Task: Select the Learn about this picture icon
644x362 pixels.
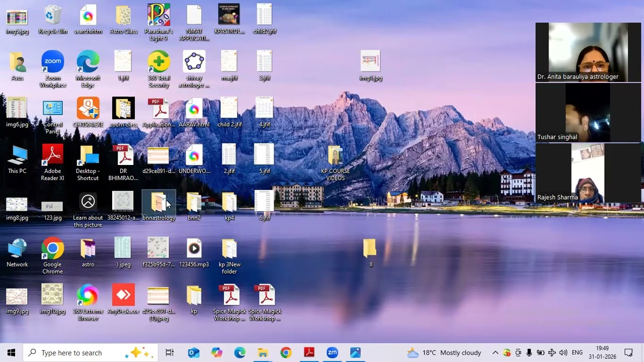Action: (88, 210)
